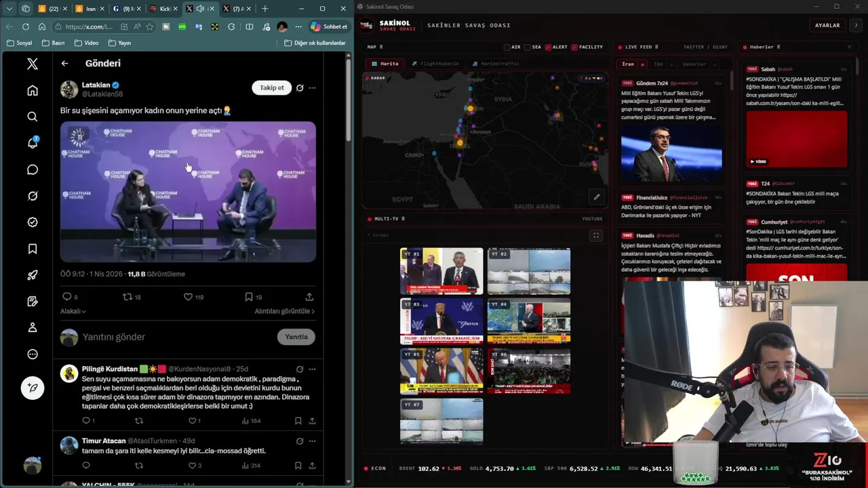Open X search from sidebar
The width and height of the screenshot is (868, 488).
point(33,117)
